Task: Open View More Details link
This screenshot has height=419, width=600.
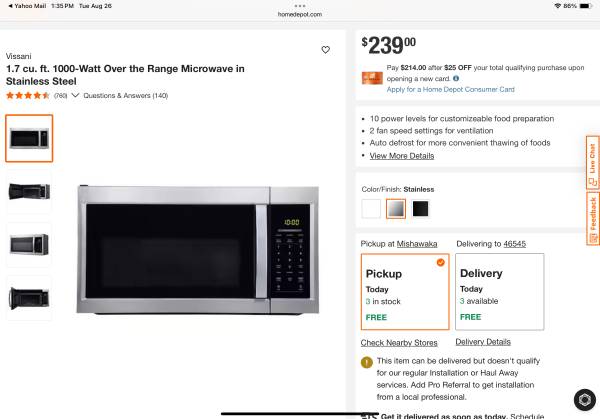Action: [402, 156]
